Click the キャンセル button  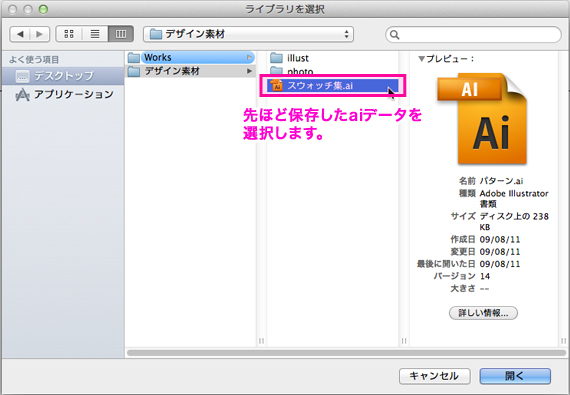pyautogui.click(x=434, y=376)
